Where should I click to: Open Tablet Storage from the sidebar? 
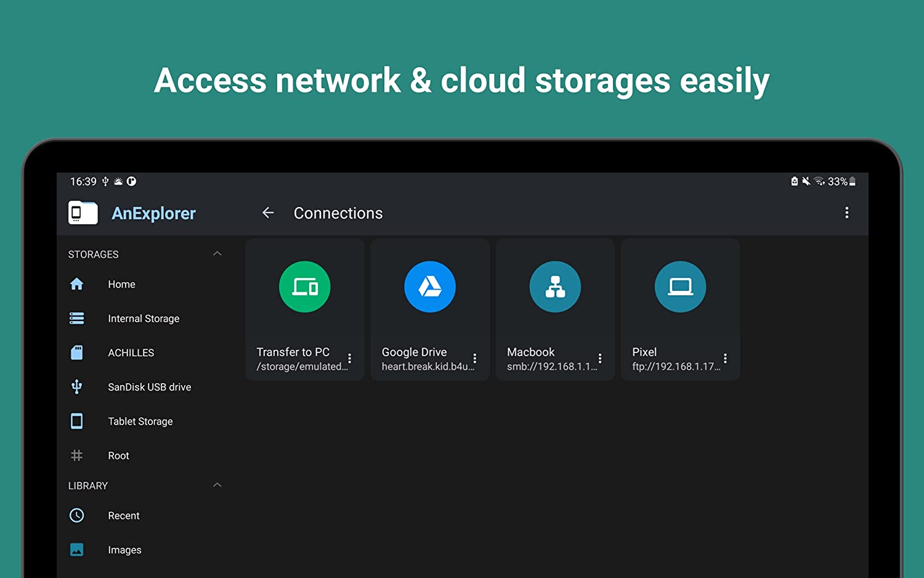coord(76,421)
